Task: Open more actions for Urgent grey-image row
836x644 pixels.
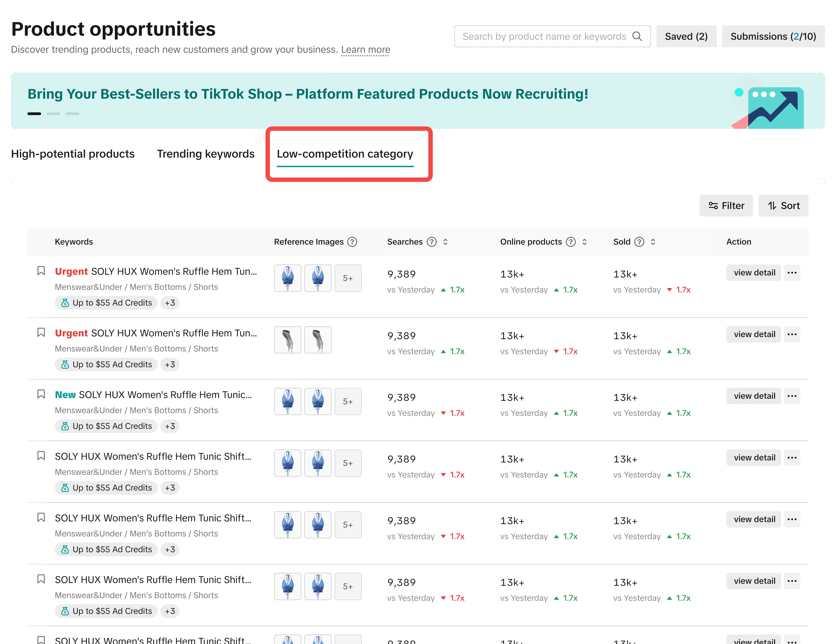Action: click(x=792, y=334)
